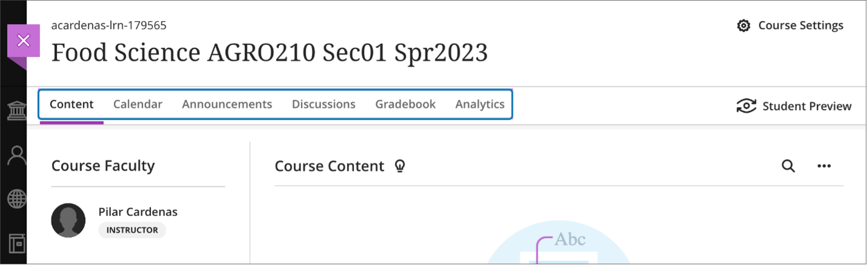Click the Course Settings gear icon
Viewport: 868px width, 265px height.
tap(743, 26)
